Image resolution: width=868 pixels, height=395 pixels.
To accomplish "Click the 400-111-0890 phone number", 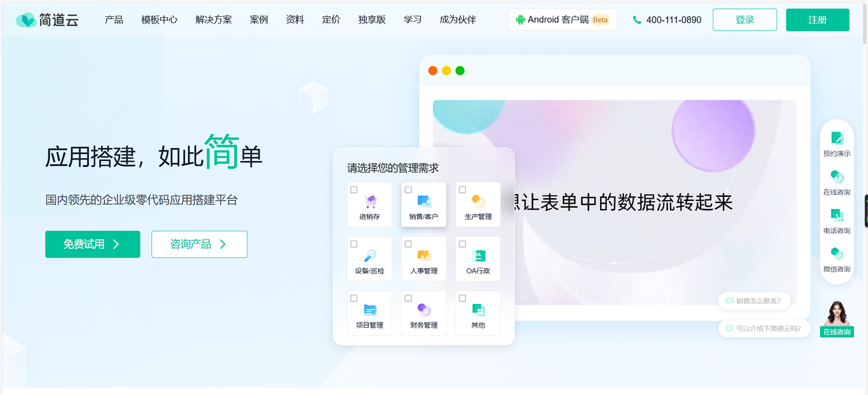I will [x=674, y=20].
